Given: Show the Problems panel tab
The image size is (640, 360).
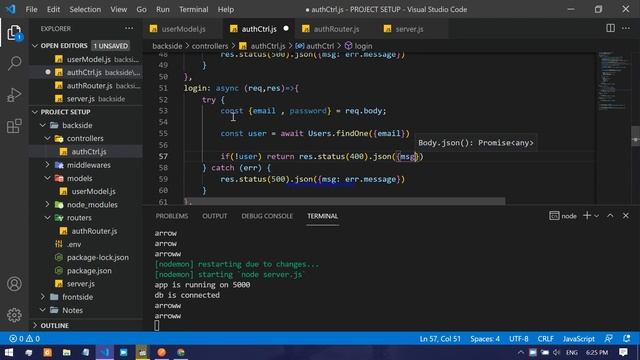Looking at the screenshot, I should 172,216.
